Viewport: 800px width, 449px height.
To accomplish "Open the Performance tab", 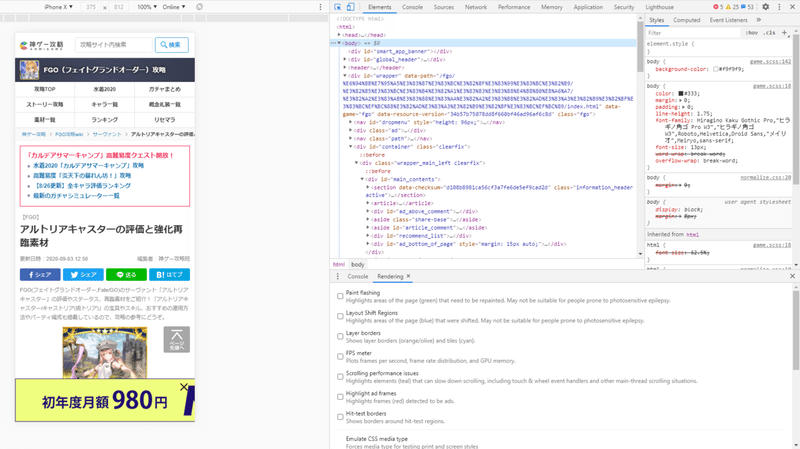I will pyautogui.click(x=514, y=7).
